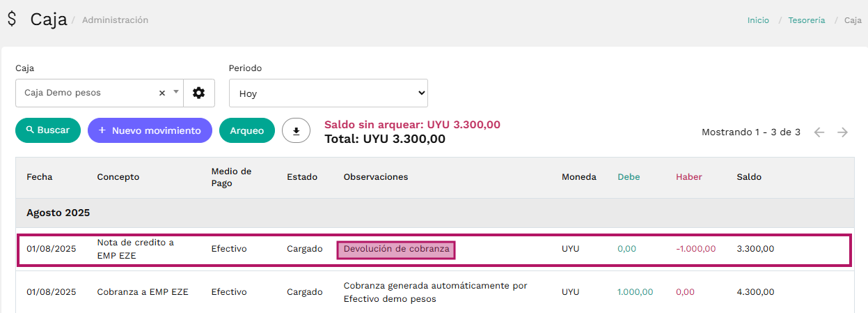Open the Arqueo button
Screen dimensions: 868x313
point(247,130)
